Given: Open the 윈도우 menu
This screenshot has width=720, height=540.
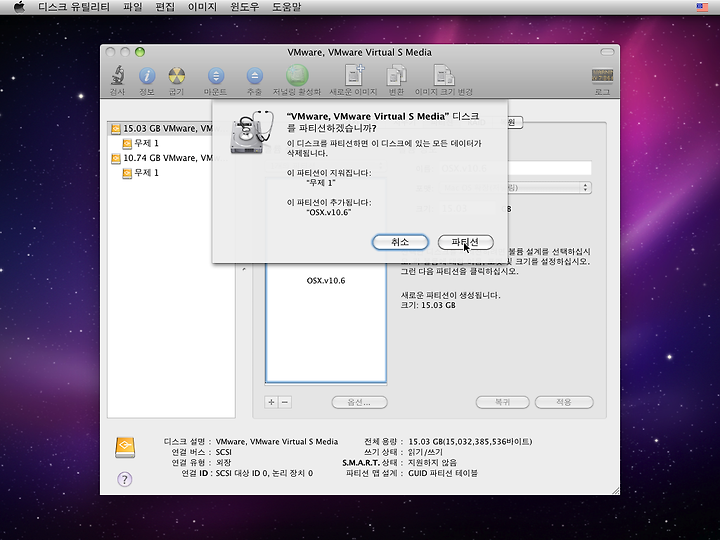Looking at the screenshot, I should (245, 7).
